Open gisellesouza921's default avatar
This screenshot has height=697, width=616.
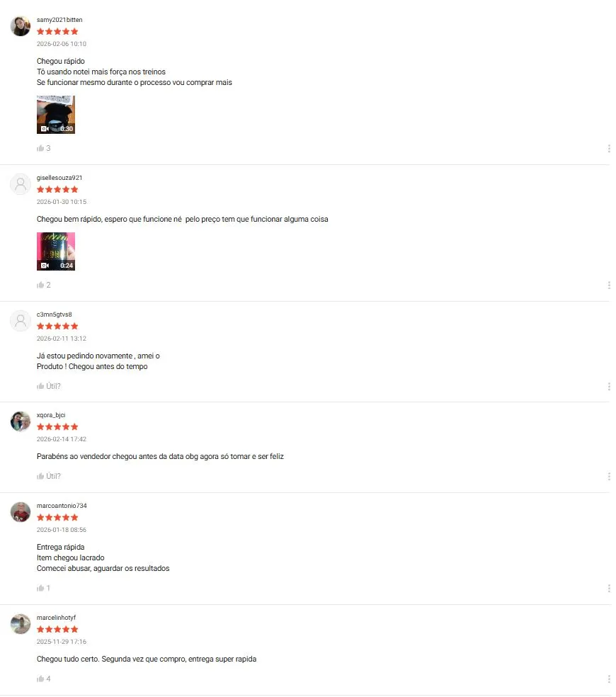[x=21, y=184]
